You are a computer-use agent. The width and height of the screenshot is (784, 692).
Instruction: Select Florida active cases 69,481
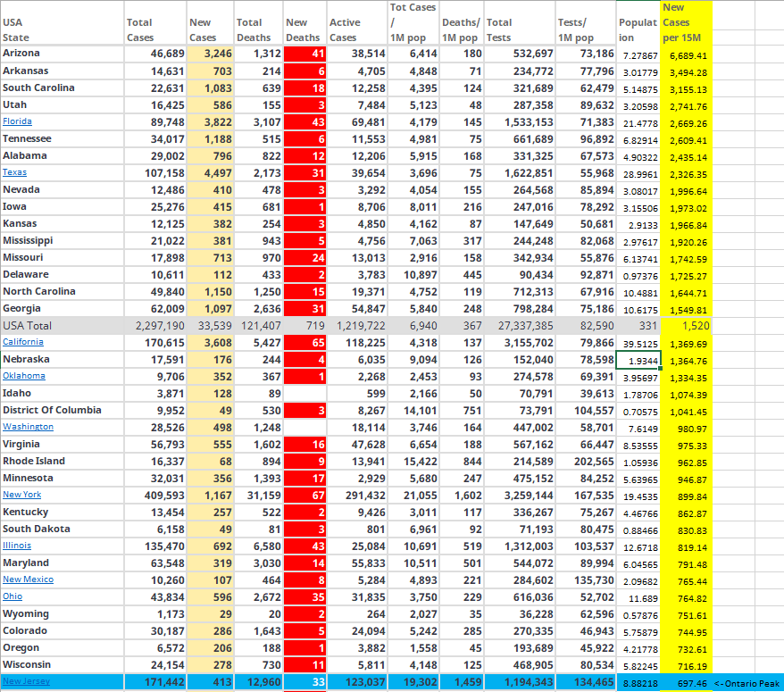point(357,122)
